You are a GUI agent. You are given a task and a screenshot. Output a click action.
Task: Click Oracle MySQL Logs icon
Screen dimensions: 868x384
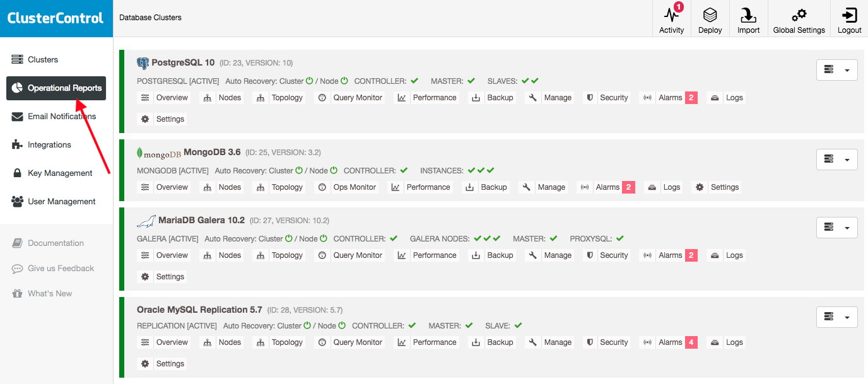pyautogui.click(x=715, y=342)
